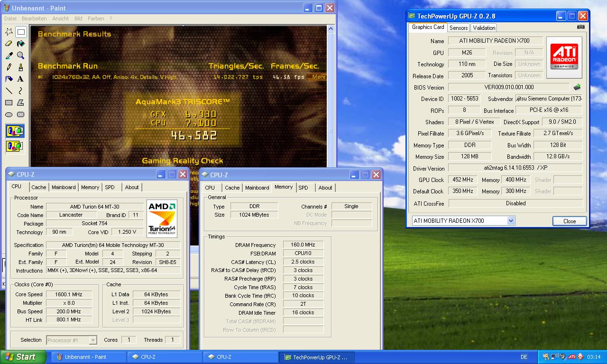Select the rectangular Select tool in Paint
607x364 pixels.
(x=21, y=32)
